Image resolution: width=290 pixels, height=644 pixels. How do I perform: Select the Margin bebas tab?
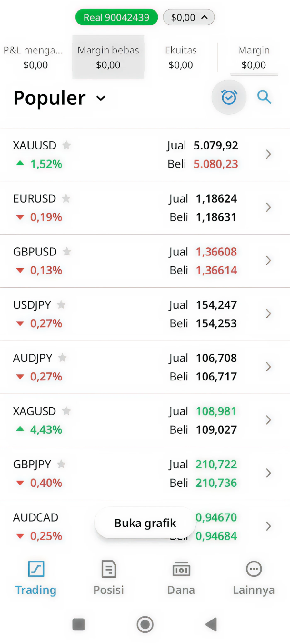point(108,57)
